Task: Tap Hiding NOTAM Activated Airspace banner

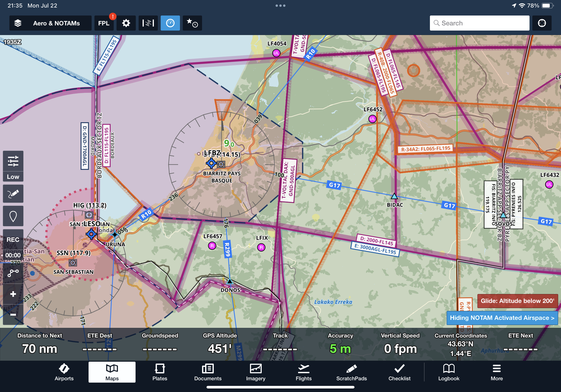Action: point(502,318)
